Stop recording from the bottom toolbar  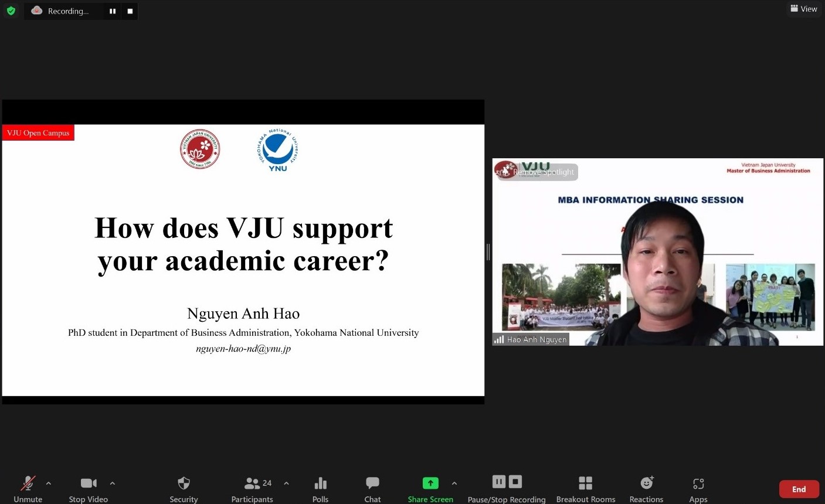tap(515, 482)
